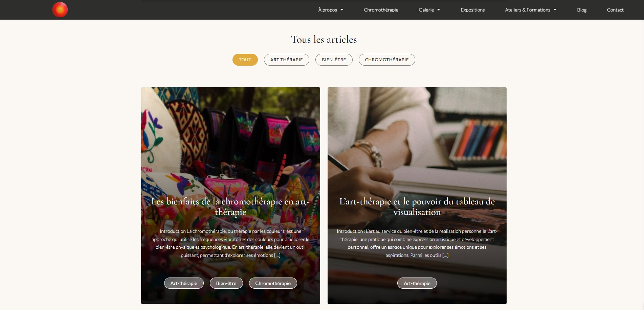The height and width of the screenshot is (310, 644).
Task: Open the Expositions menu item
Action: (472, 10)
